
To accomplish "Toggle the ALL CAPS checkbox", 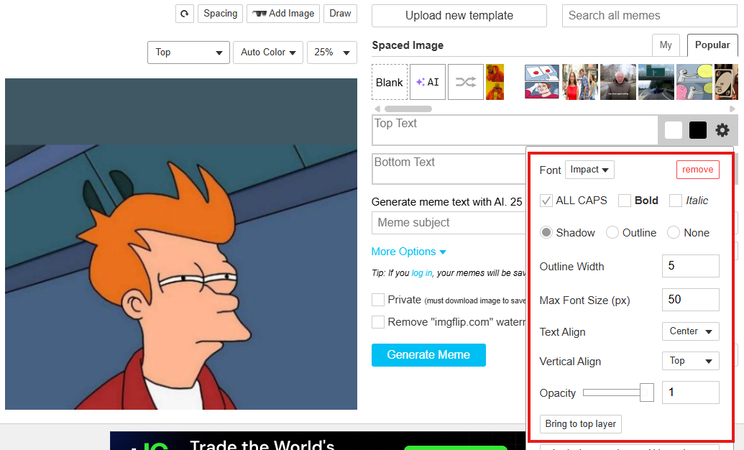I will tap(546, 201).
